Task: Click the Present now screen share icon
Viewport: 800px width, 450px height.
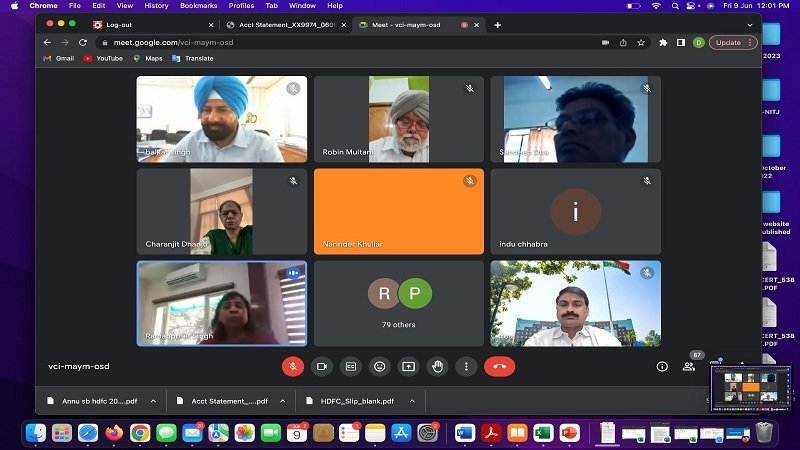Action: coord(408,366)
